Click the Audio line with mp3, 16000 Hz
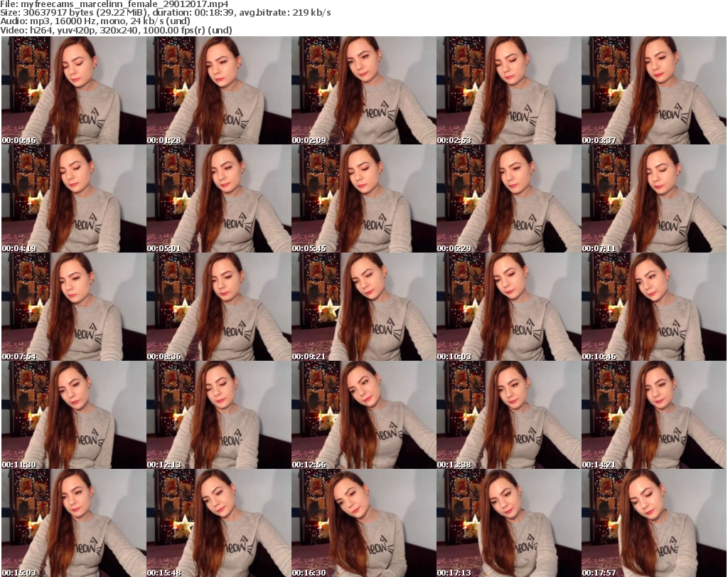Viewport: 728px width, 577px height. [x=95, y=21]
